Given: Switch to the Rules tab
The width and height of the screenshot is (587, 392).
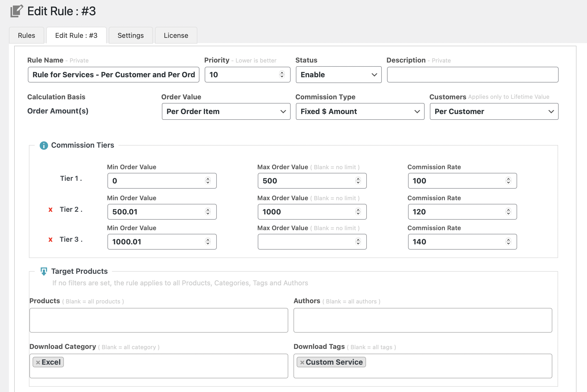Looking at the screenshot, I should coord(27,35).
